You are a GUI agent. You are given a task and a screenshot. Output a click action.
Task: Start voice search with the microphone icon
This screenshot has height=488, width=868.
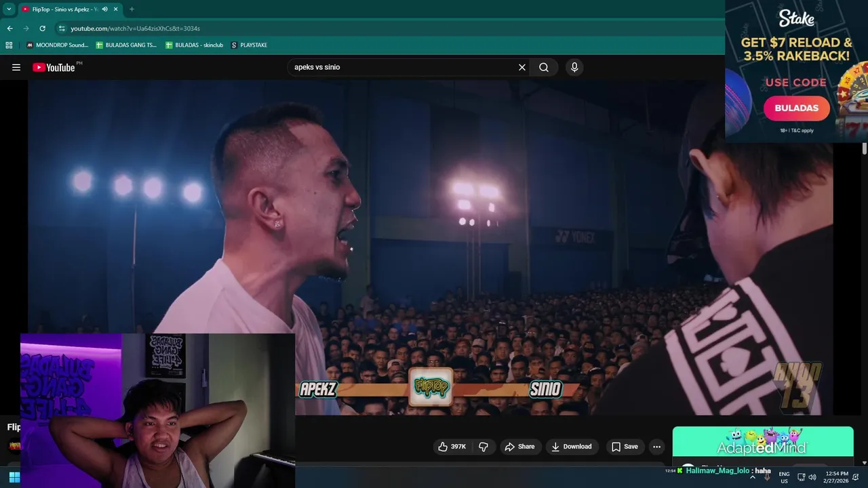point(574,67)
